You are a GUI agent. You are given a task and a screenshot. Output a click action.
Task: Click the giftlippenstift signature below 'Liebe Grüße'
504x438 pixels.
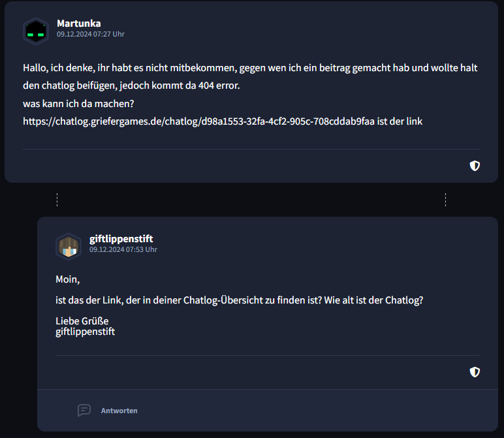pyautogui.click(x=85, y=332)
